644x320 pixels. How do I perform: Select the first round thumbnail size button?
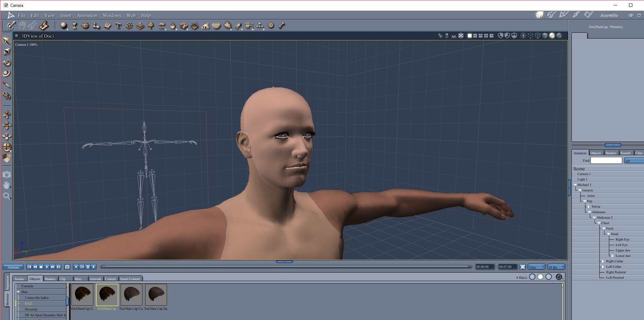[532, 277]
